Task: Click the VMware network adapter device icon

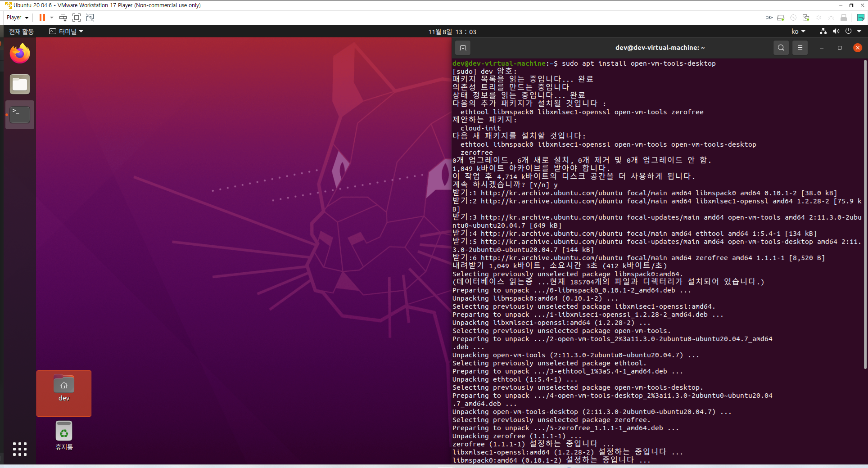Action: [806, 18]
